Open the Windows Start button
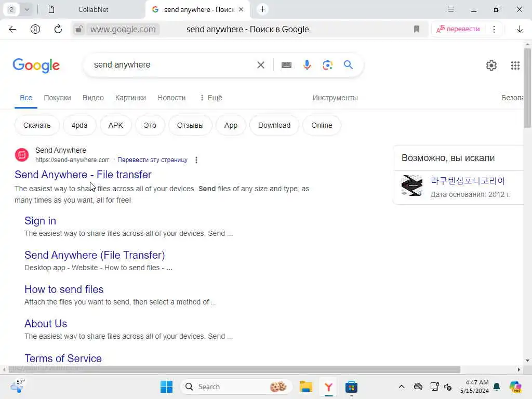 pyautogui.click(x=166, y=387)
